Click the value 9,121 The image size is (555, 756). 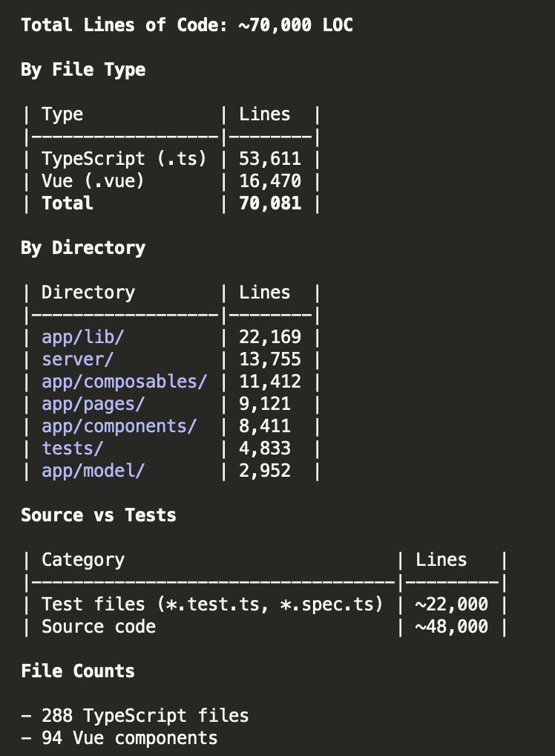pos(265,404)
